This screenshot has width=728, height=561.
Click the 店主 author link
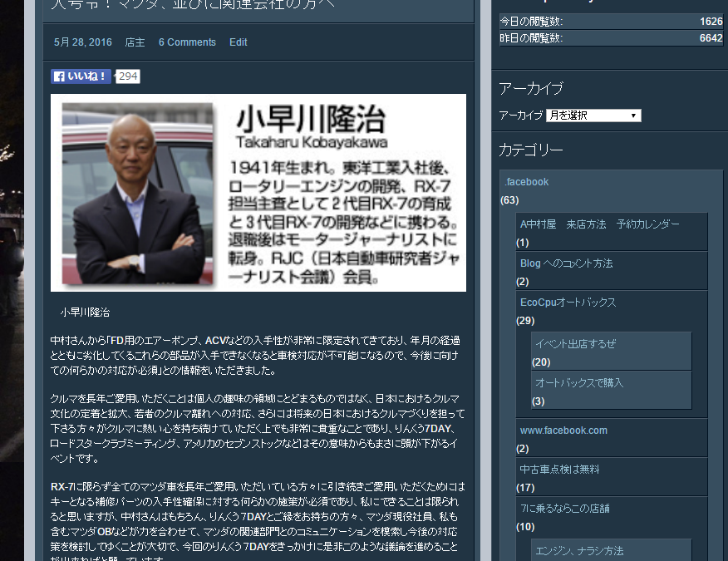(x=134, y=42)
